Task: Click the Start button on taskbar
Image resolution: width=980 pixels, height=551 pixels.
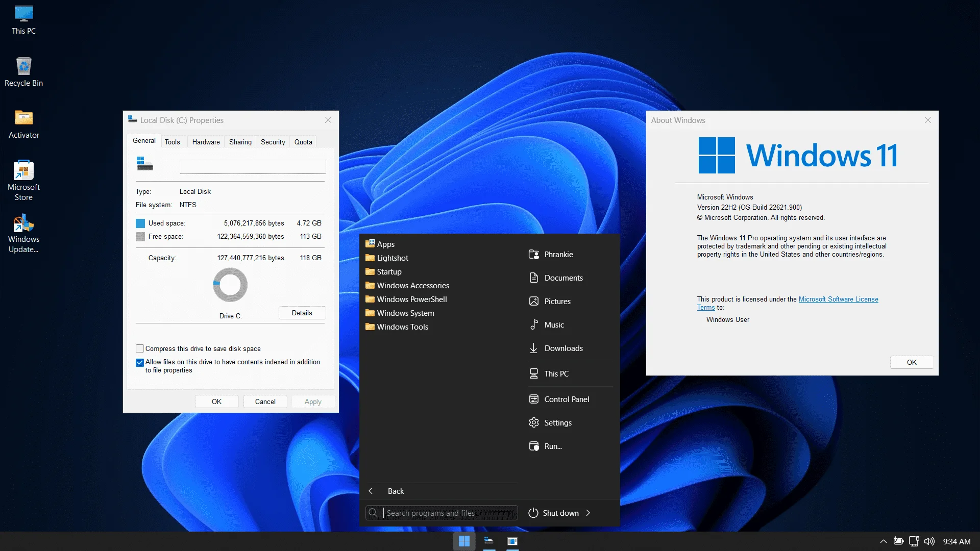Action: pos(464,541)
